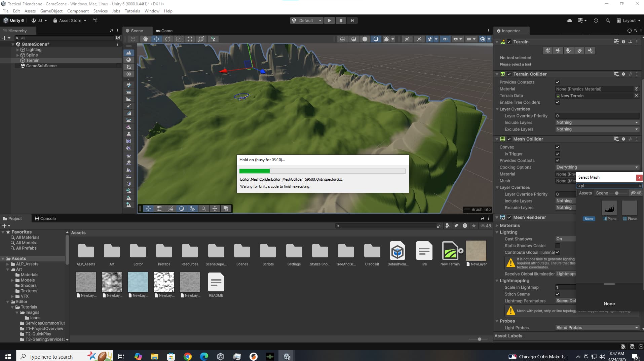Select the Paint Trees terrain tool

click(x=569, y=50)
